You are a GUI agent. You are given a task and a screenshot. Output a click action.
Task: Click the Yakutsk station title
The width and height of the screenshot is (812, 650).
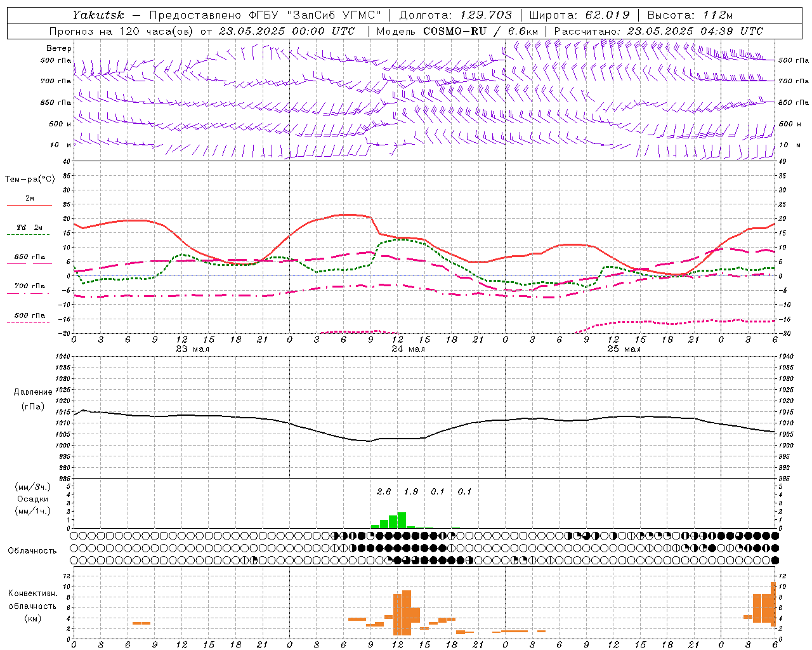pos(98,15)
